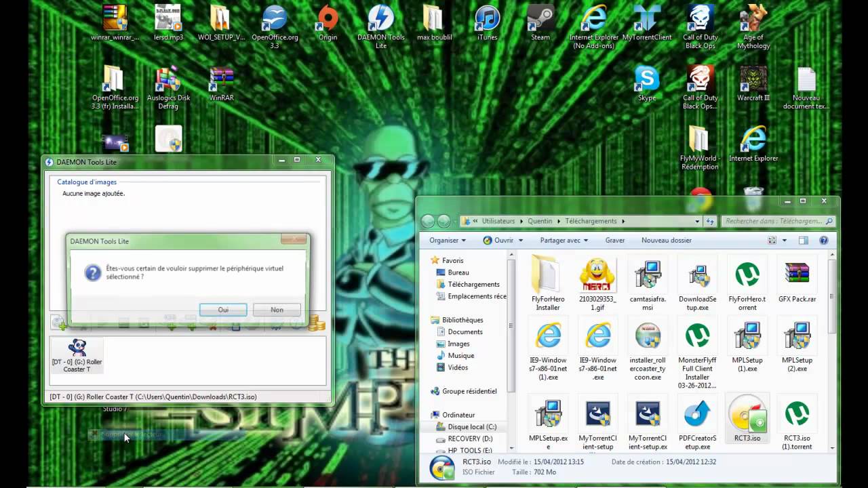Click the add image disc icon in DAEMON Tools
Viewport: 868px width, 488px height.
pos(59,323)
